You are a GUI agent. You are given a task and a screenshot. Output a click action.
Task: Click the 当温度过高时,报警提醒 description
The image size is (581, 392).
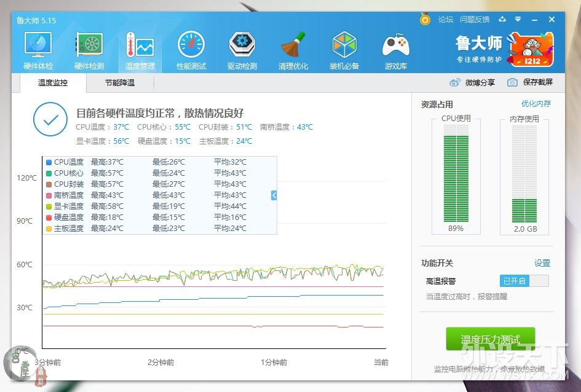pyautogui.click(x=467, y=297)
